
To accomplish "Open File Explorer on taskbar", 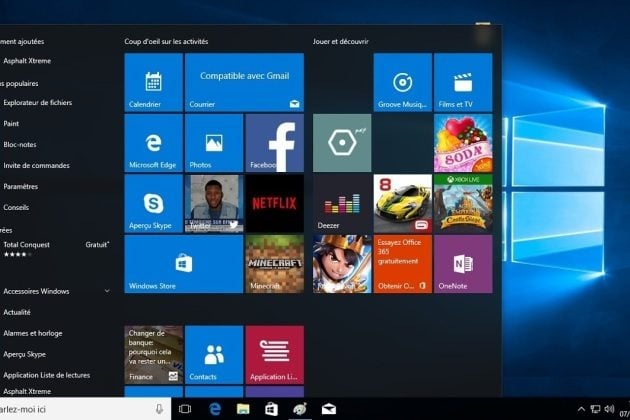I will pos(243,409).
